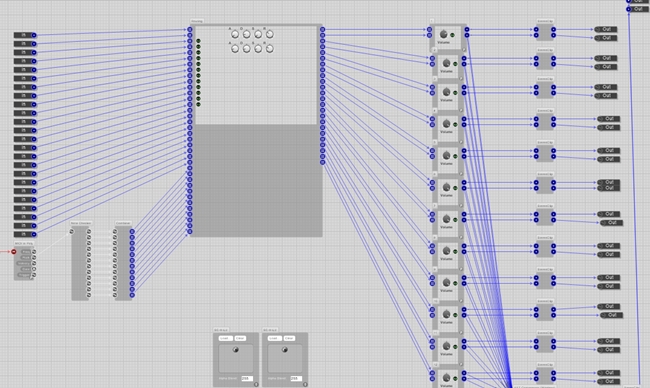The image size is (650, 388).
Task: Click the Alpha Blend field in the left panel
Action: [x=247, y=378]
